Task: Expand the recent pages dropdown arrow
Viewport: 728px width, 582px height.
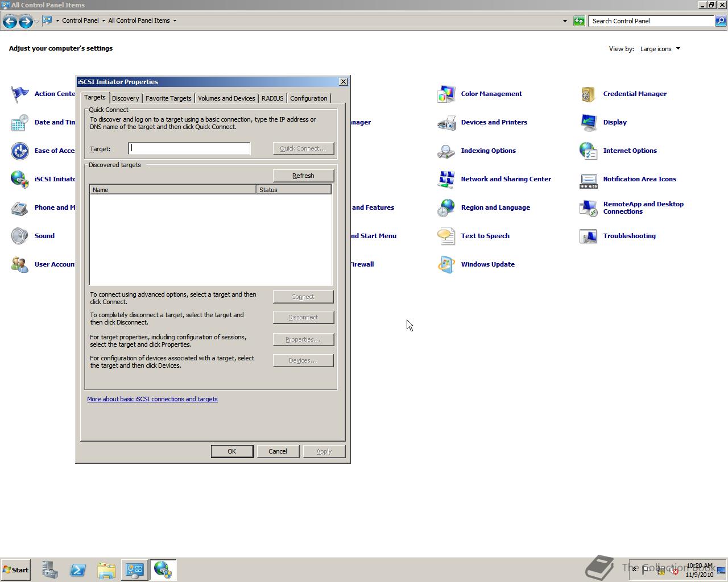Action: coord(36,21)
